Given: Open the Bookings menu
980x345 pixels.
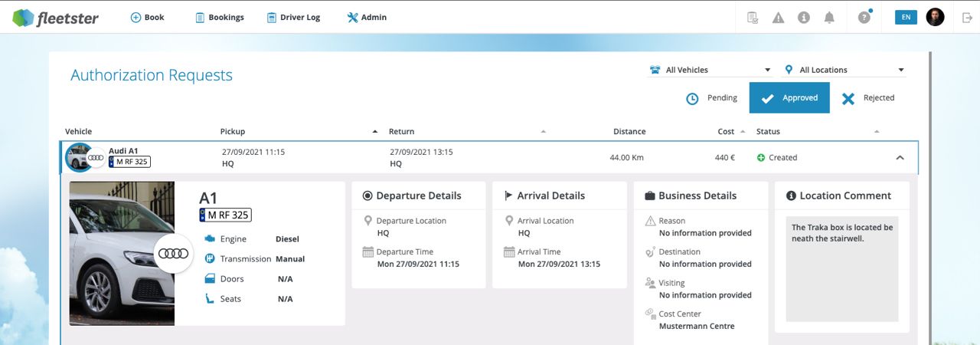Looking at the screenshot, I should [219, 17].
